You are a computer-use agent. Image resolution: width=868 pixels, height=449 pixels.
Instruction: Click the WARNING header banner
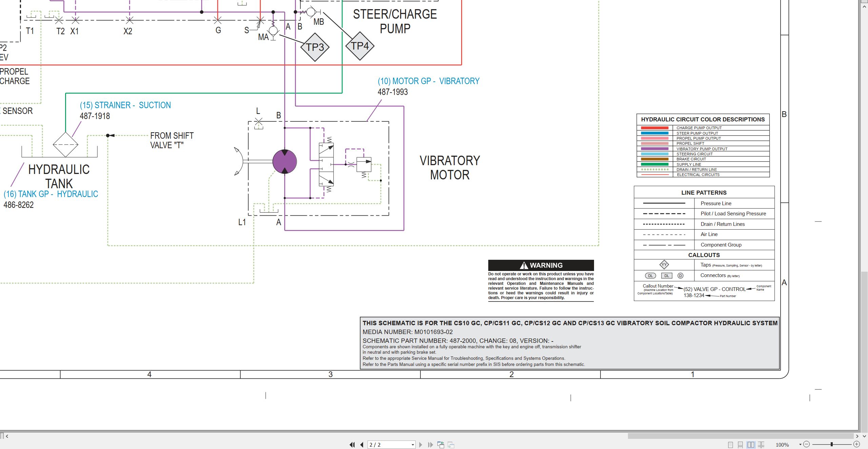[x=541, y=265]
